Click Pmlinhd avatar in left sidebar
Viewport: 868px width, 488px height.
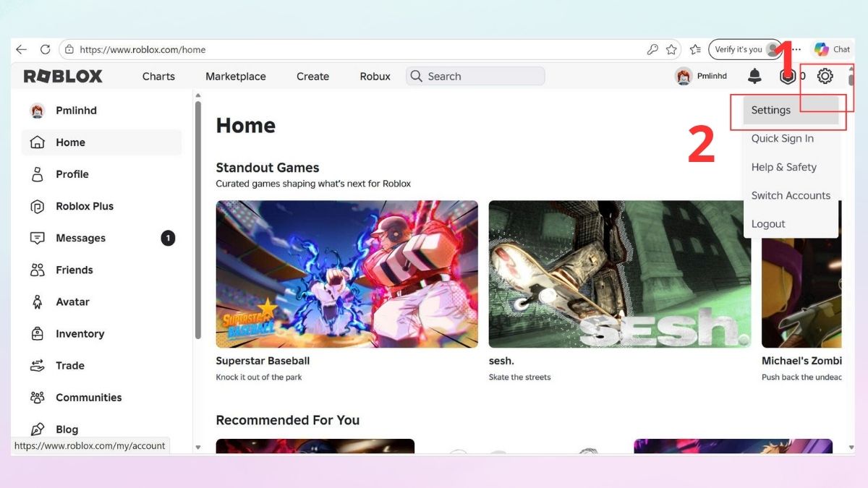click(x=37, y=111)
